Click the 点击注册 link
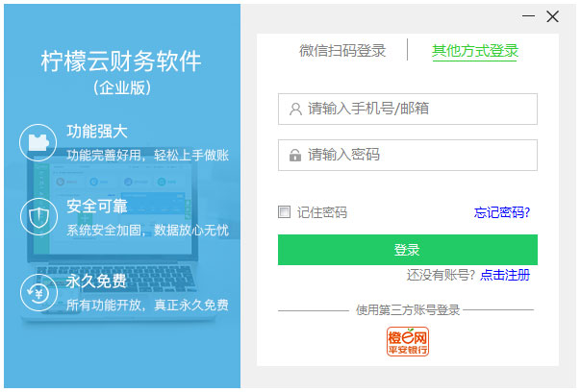 pos(505,275)
